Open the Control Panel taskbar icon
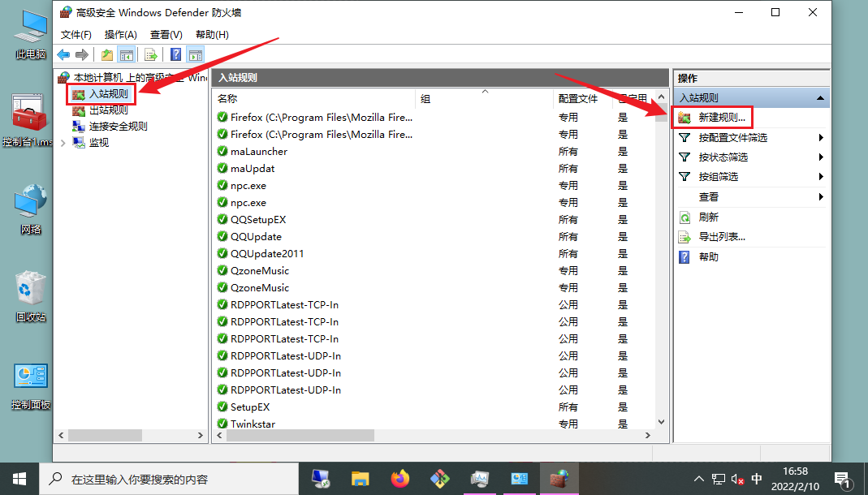This screenshot has height=495, width=868. 519,479
